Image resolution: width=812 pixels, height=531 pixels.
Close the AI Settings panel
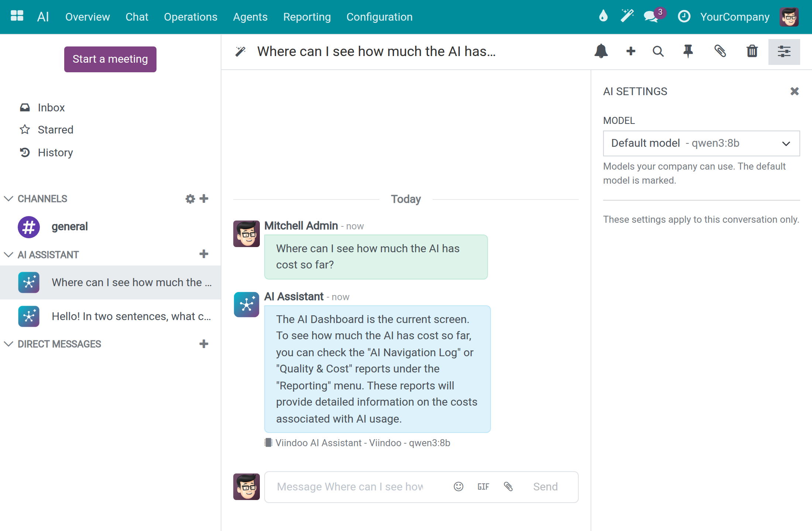pyautogui.click(x=794, y=91)
